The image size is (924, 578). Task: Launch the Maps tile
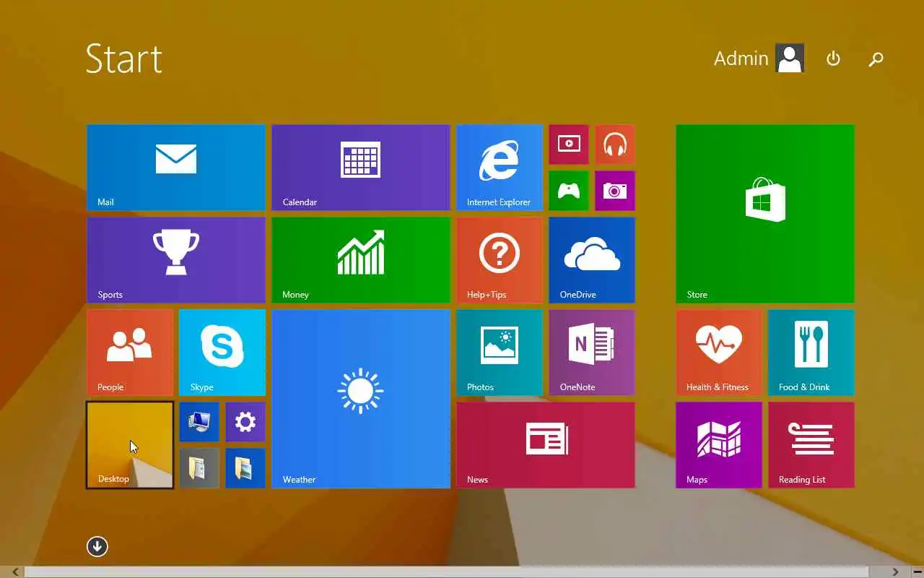coord(719,445)
